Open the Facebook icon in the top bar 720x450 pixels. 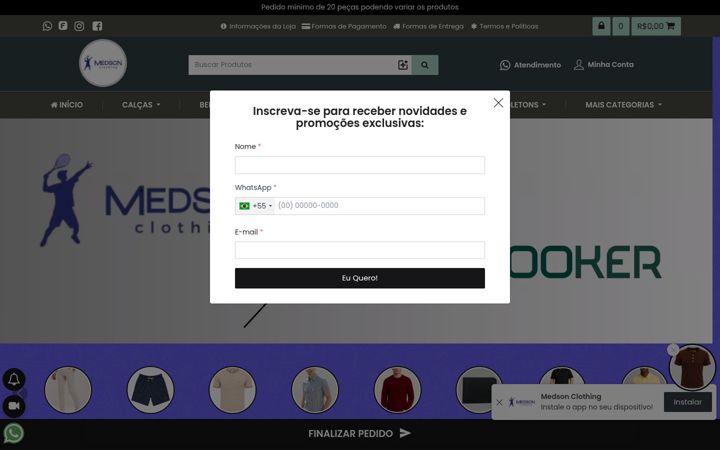(x=97, y=26)
